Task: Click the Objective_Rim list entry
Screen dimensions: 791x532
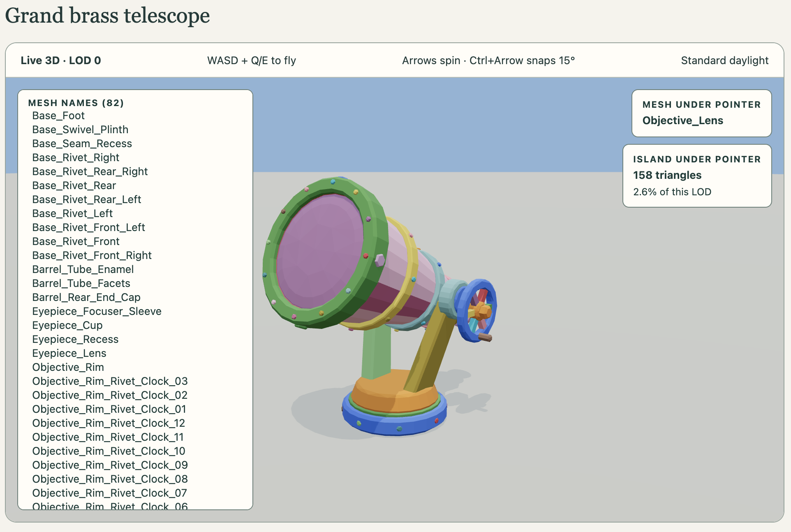Action: point(68,367)
